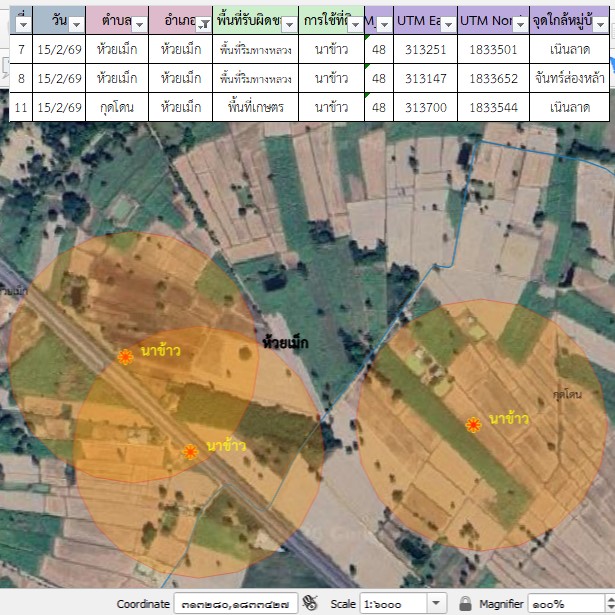Click the ห้วยเม็ก label on the map
The image size is (615, 615).
coord(285,343)
